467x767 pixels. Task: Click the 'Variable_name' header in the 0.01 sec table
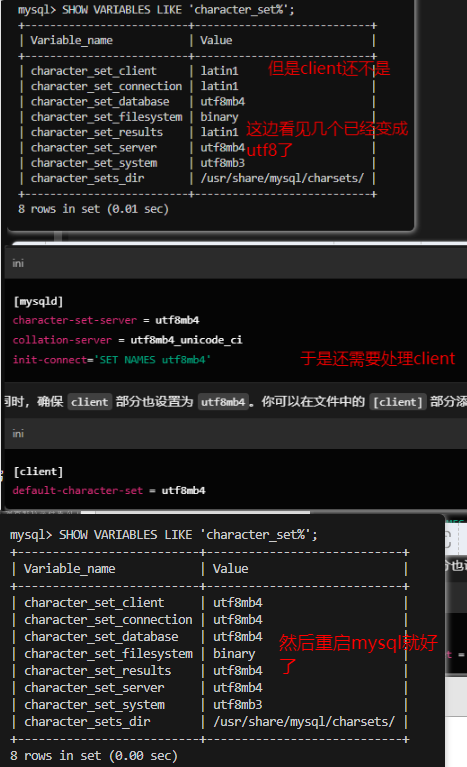(71, 40)
